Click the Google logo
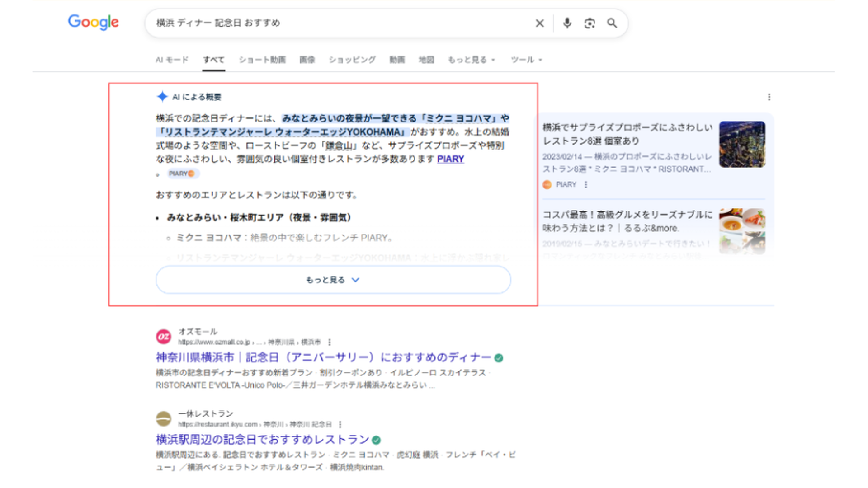This screenshot has height=488, width=868. [94, 22]
